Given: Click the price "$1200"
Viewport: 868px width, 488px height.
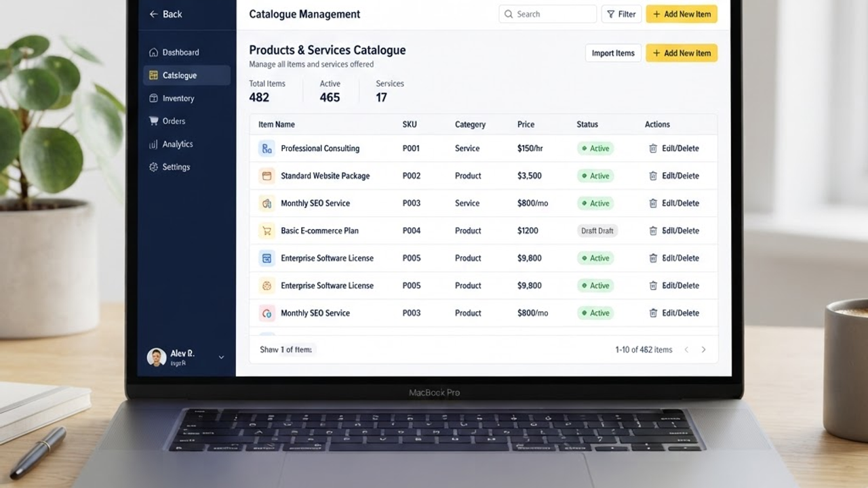Looking at the screenshot, I should 528,230.
